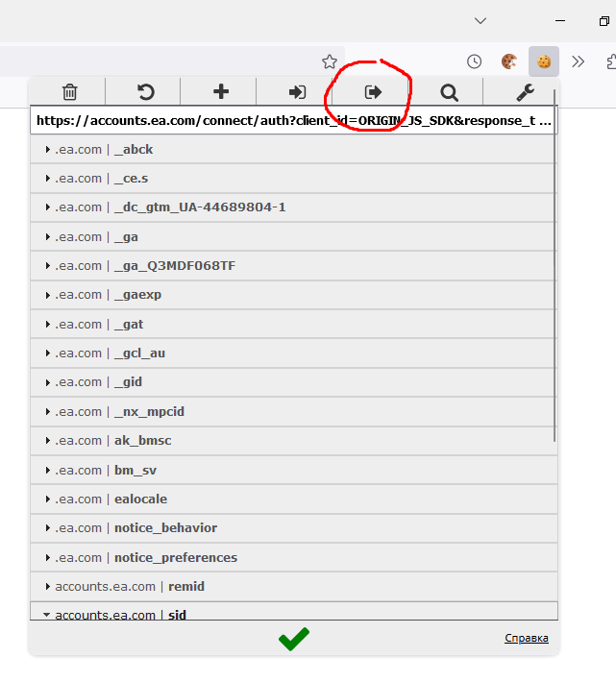Open the history clock icon in the browser toolbar
This screenshot has height=682, width=616.
click(474, 61)
